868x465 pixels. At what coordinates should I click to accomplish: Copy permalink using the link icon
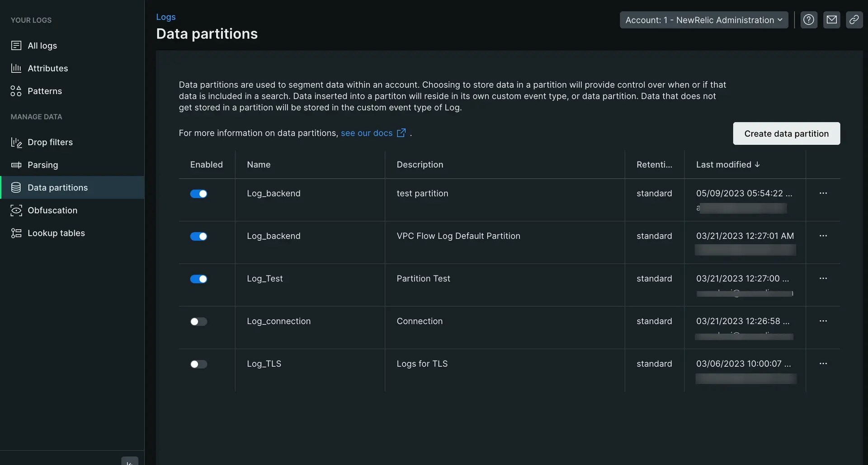pos(854,20)
